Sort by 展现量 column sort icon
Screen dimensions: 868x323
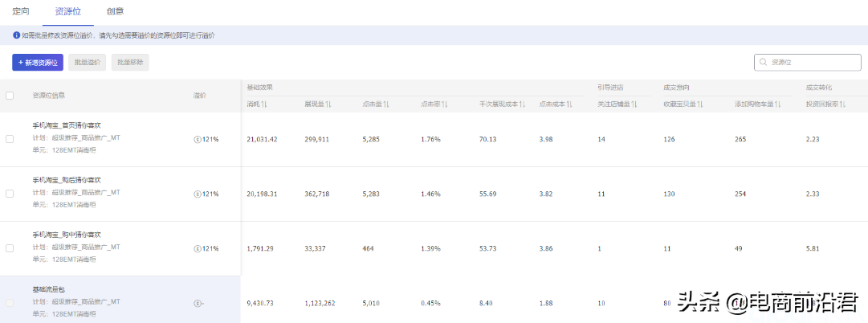[x=328, y=104]
